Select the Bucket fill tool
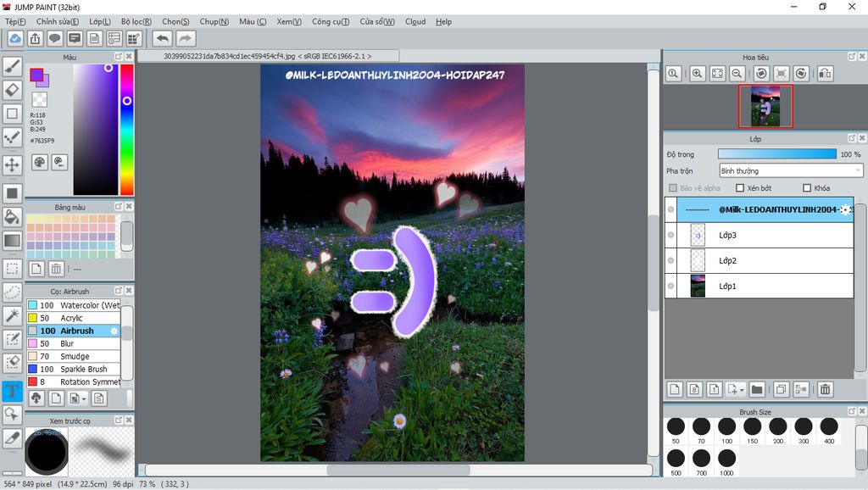Viewport: 868px width, 490px height. click(x=12, y=217)
